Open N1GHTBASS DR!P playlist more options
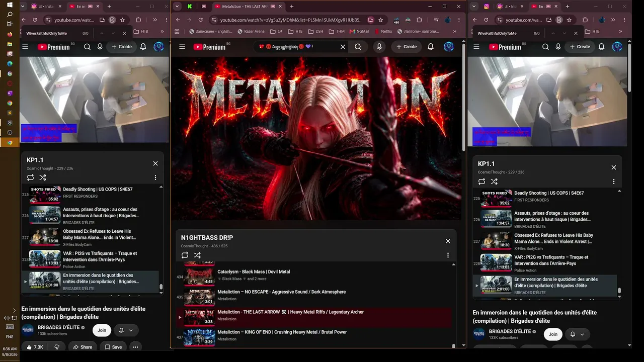644x362 pixels. [x=448, y=255]
